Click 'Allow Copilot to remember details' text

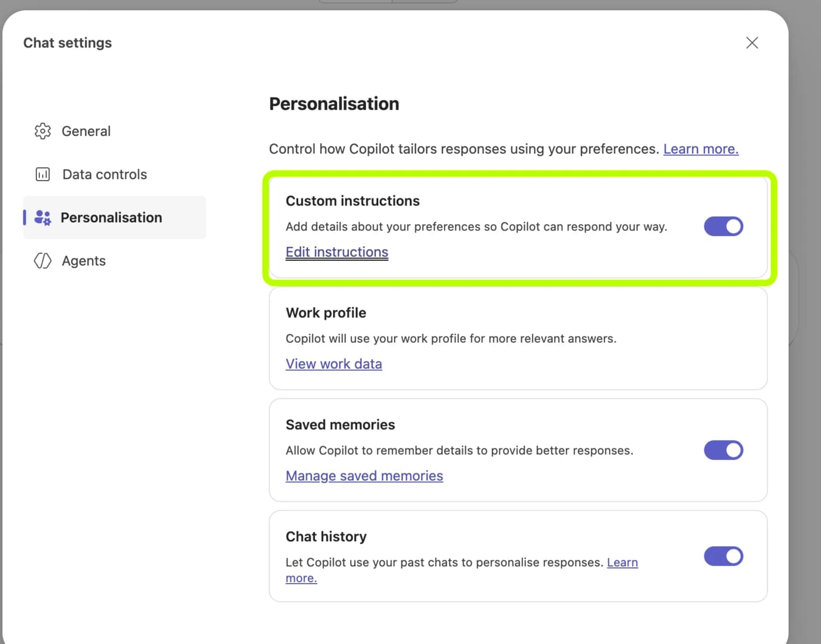click(459, 451)
